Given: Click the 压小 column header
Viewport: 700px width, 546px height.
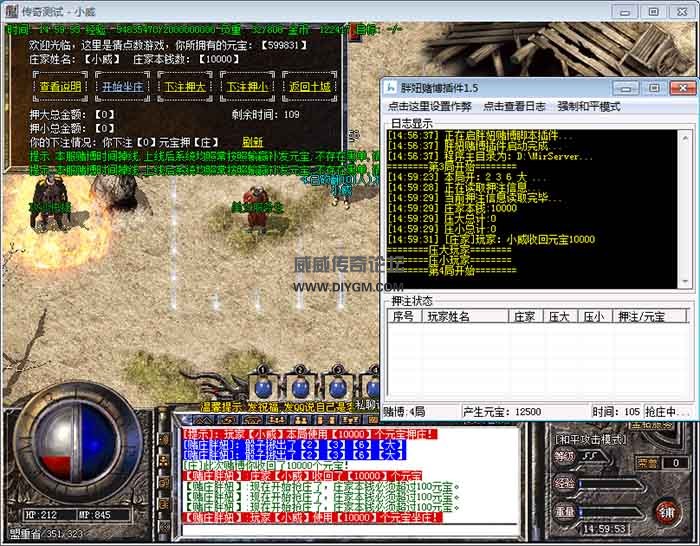Looking at the screenshot, I should click(595, 317).
